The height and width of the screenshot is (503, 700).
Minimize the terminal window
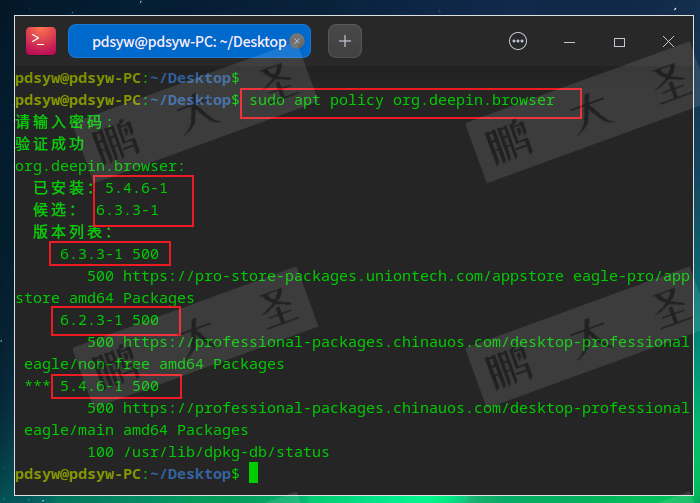coord(569,42)
